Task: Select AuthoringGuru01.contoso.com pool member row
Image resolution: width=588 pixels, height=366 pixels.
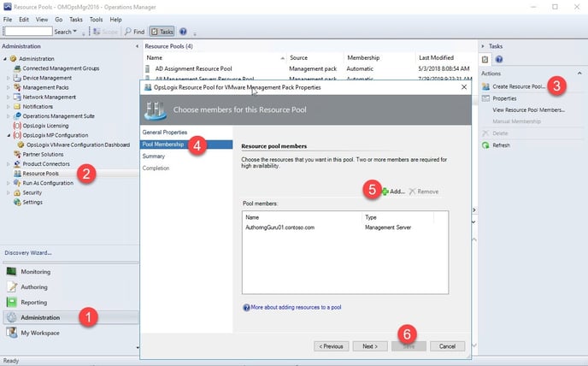Action: tap(345, 227)
